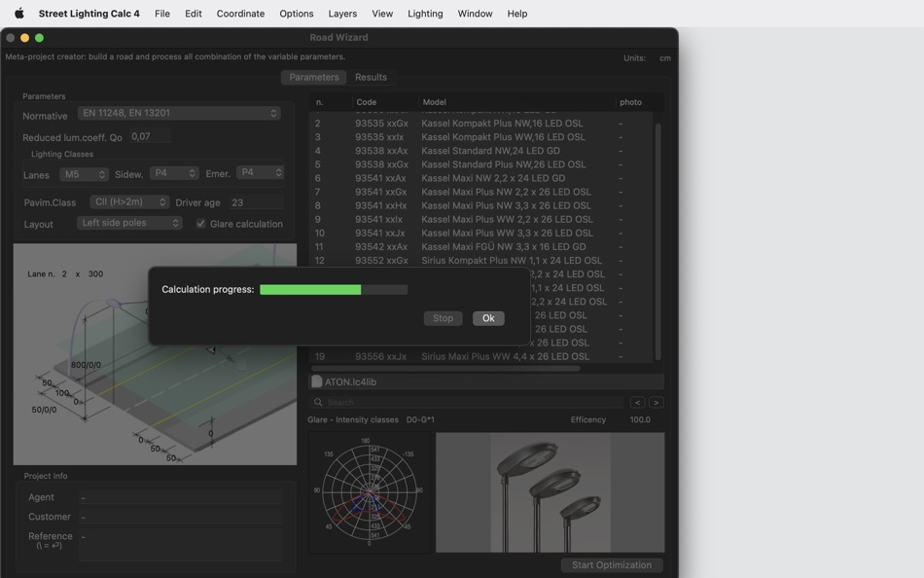Click the Efficency value 100.0

click(x=640, y=420)
